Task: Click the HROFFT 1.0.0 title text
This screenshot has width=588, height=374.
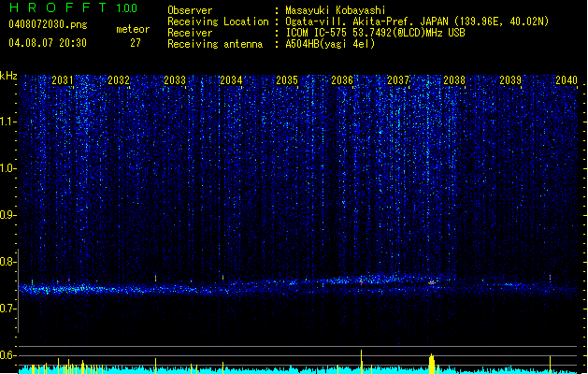Action: (x=74, y=7)
